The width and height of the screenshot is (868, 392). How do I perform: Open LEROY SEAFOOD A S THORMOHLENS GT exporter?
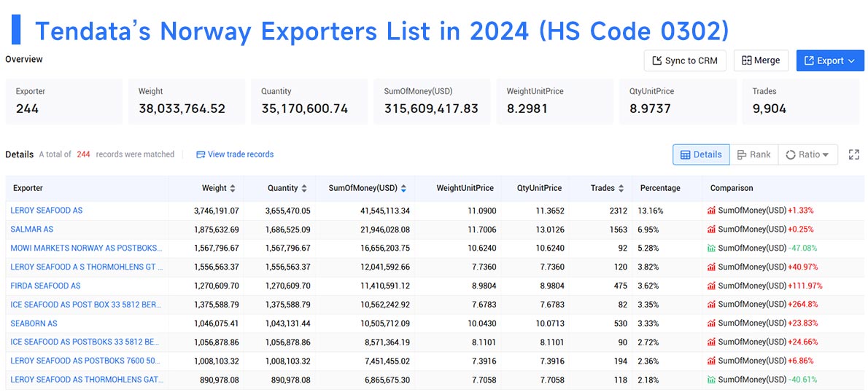pyautogui.click(x=87, y=267)
